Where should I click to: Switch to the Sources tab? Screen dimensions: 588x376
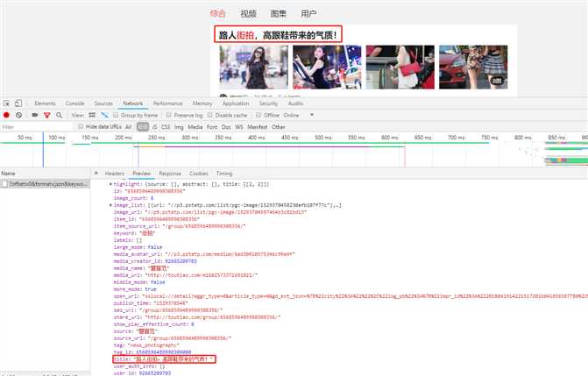pos(103,103)
